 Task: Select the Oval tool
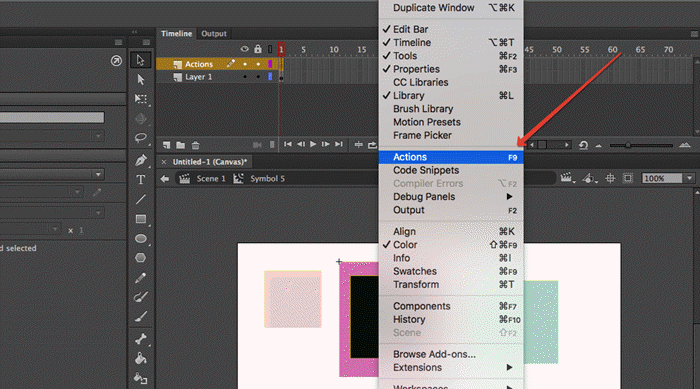141,238
